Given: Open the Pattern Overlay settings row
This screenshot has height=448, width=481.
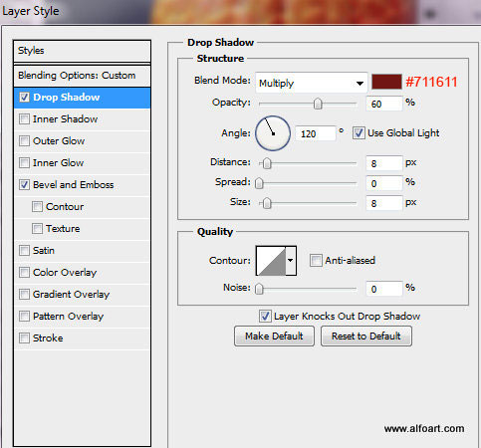Looking at the screenshot, I should 83,317.
